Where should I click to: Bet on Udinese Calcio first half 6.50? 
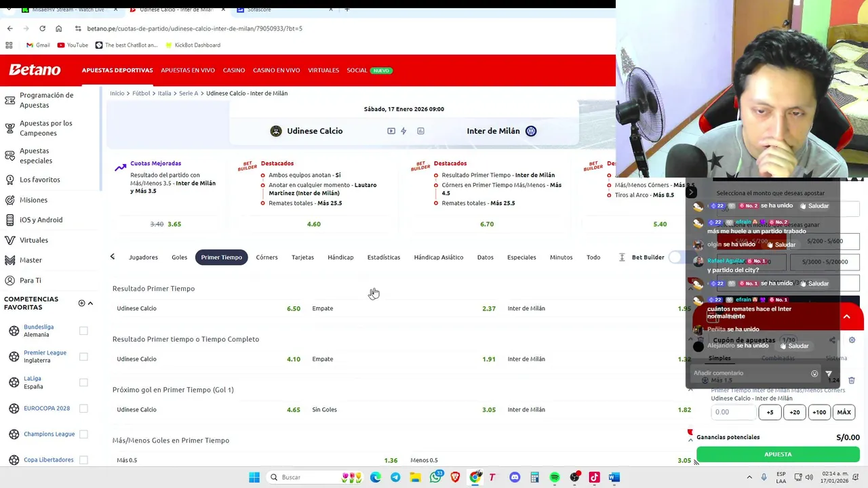point(208,308)
